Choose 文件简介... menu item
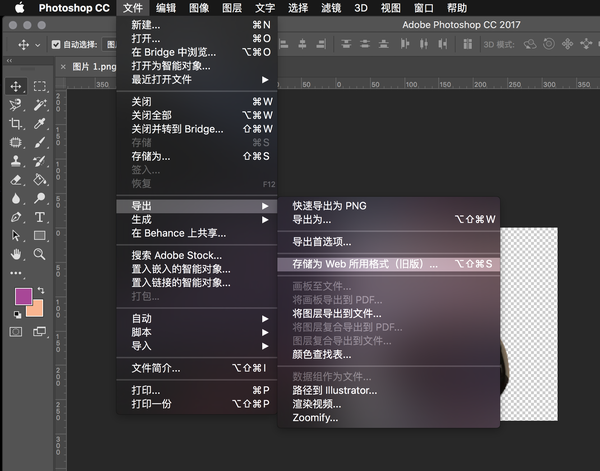Screen dimensions: 600x471 (x=197, y=368)
